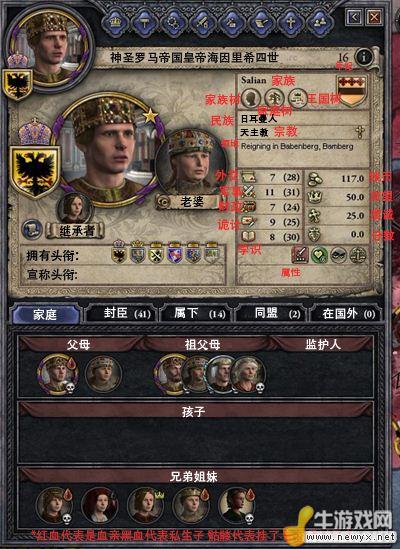Click the scroll icon beside 继承者

[32, 229]
